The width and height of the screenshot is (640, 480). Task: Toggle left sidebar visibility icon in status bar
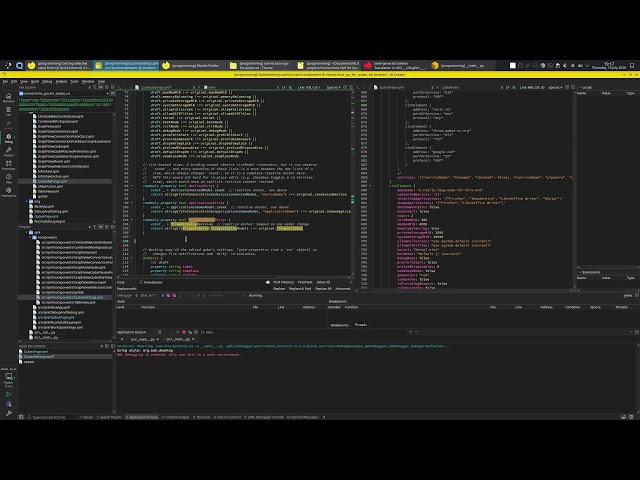(21, 417)
